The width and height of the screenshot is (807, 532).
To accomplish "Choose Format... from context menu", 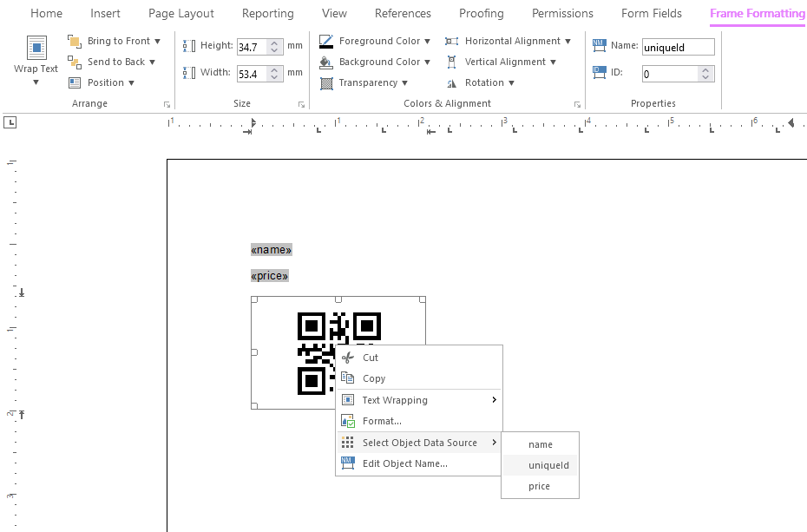I will (x=419, y=421).
